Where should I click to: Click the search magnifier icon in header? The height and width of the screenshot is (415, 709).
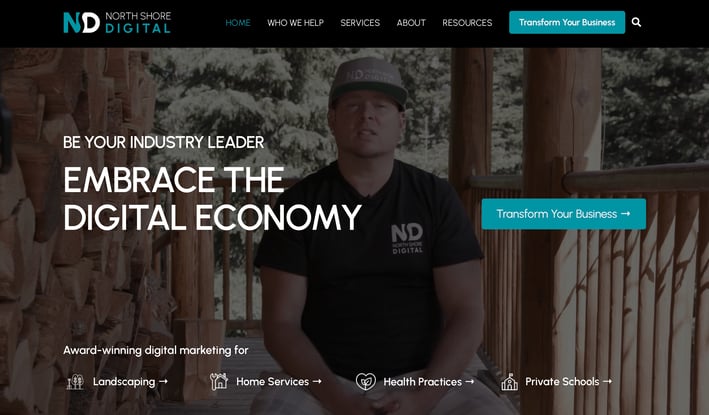[636, 22]
